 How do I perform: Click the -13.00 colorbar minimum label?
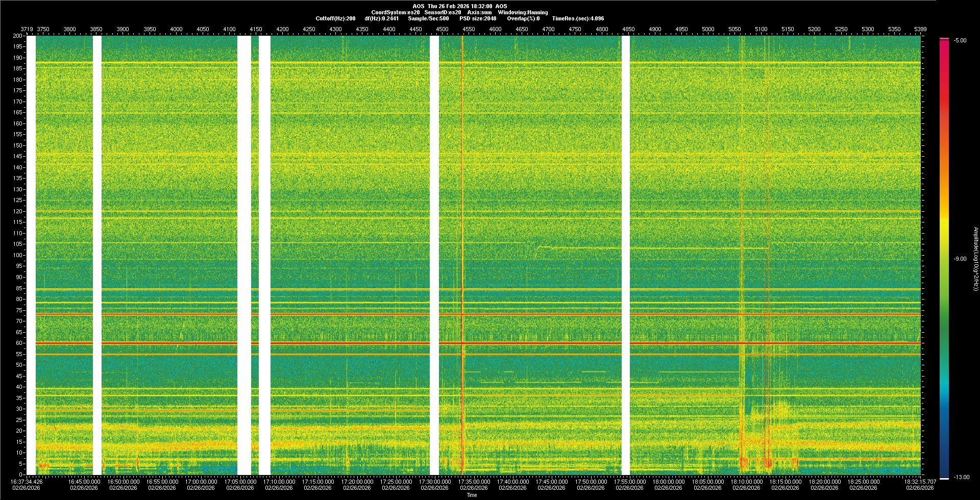click(962, 478)
